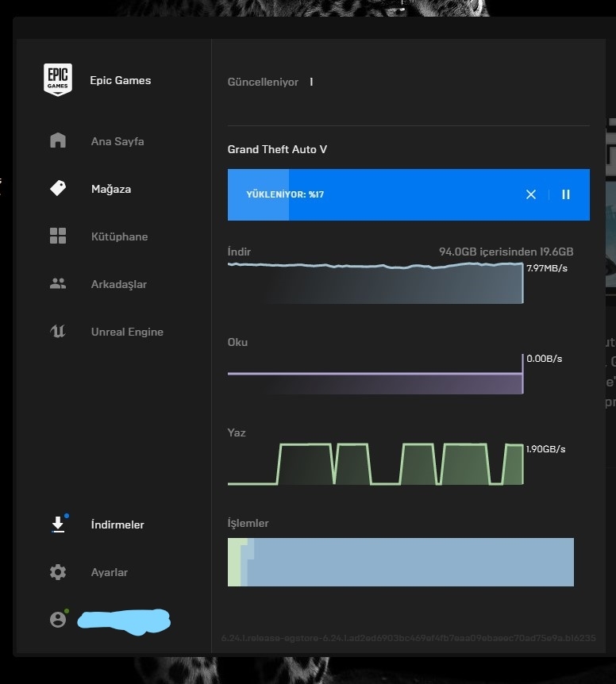Click the user profile avatar icon
616x684 pixels.
click(x=58, y=620)
